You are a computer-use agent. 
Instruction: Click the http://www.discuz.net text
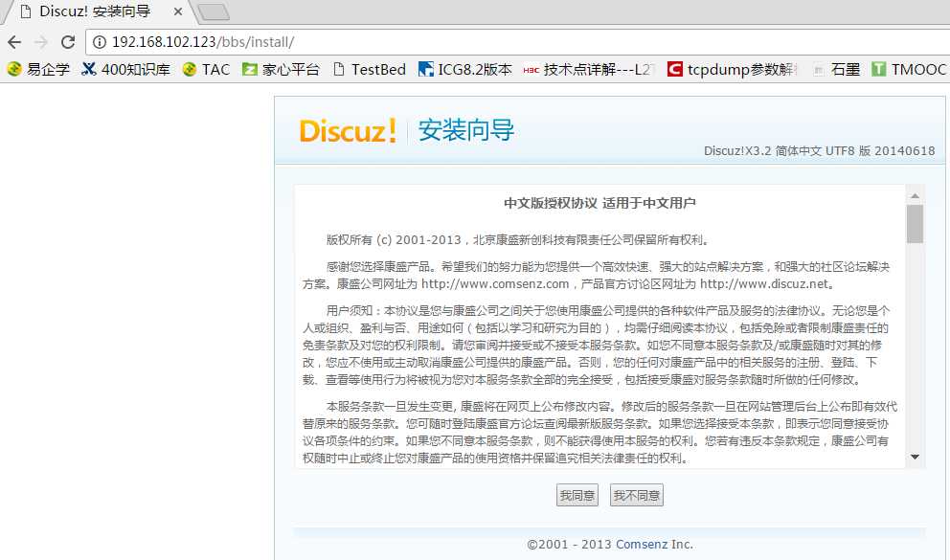(764, 284)
